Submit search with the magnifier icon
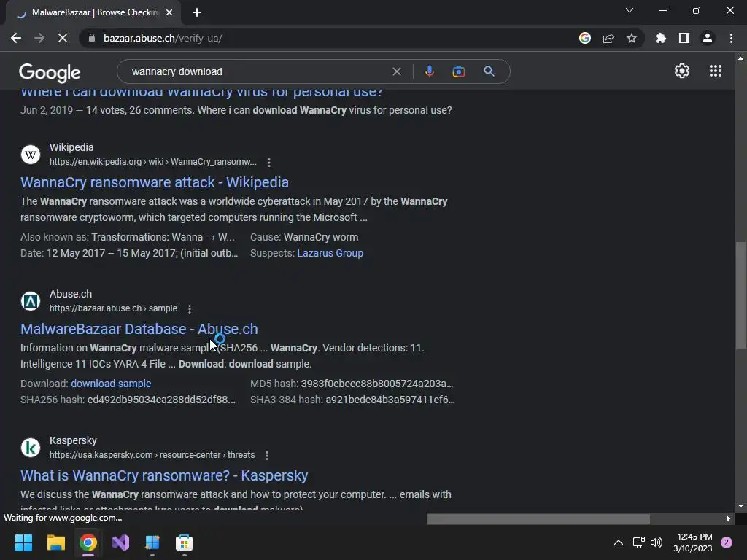747x560 pixels. click(x=489, y=71)
